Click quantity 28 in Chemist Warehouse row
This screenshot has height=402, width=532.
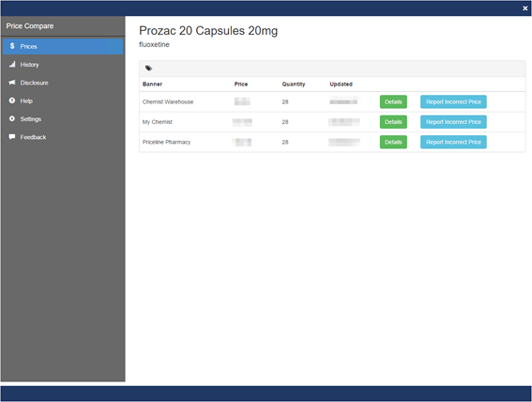click(x=285, y=101)
